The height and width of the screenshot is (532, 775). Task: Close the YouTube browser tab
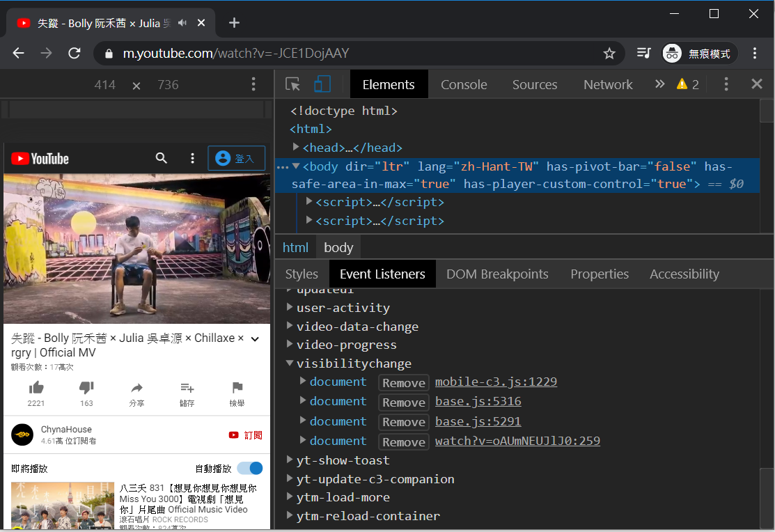[x=201, y=23]
